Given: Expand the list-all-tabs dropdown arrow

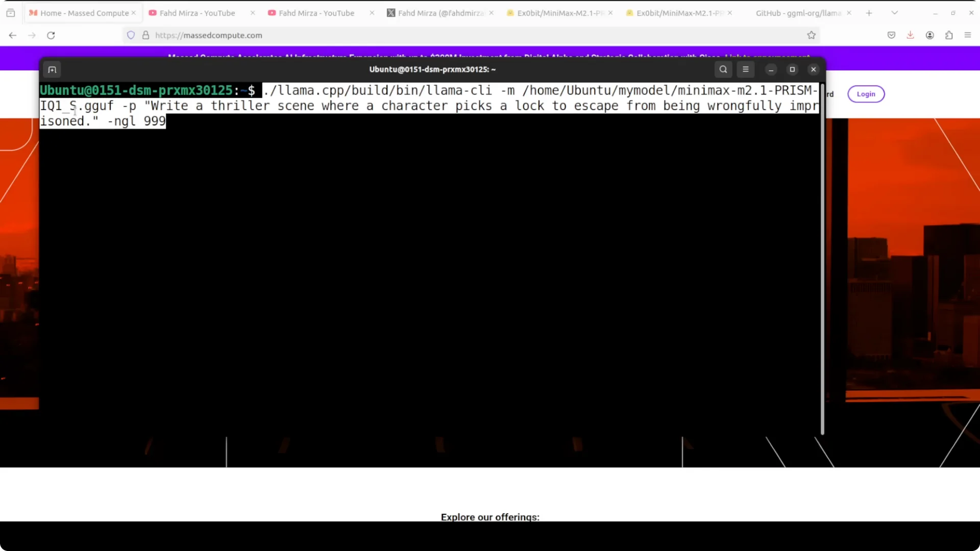Looking at the screenshot, I should click(x=895, y=13).
